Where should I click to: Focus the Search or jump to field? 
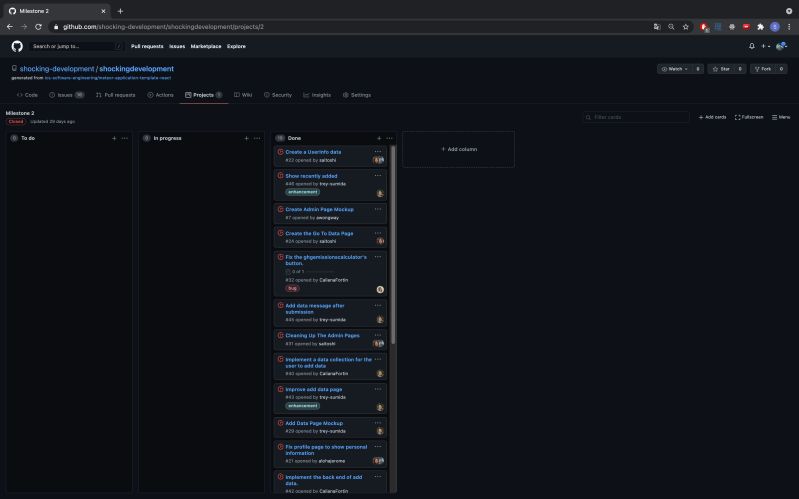[x=76, y=46]
